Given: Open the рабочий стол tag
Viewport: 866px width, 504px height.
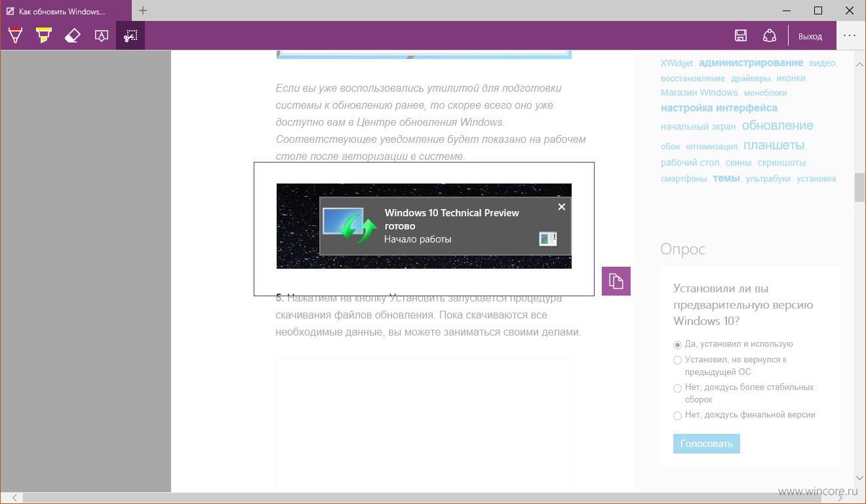Looking at the screenshot, I should point(690,163).
